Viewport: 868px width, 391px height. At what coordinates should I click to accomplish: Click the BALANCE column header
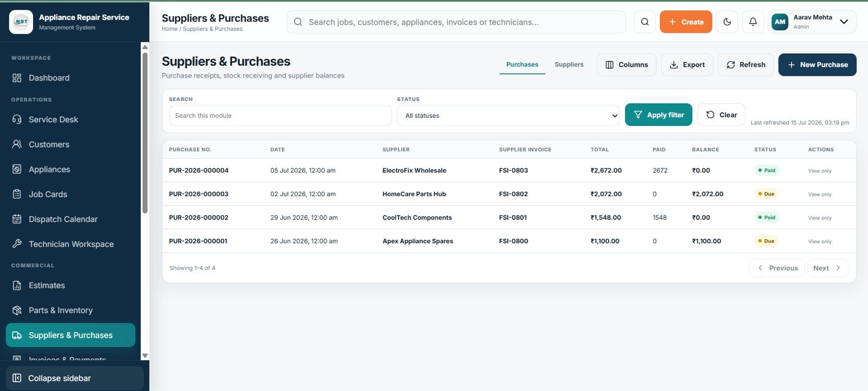point(705,149)
